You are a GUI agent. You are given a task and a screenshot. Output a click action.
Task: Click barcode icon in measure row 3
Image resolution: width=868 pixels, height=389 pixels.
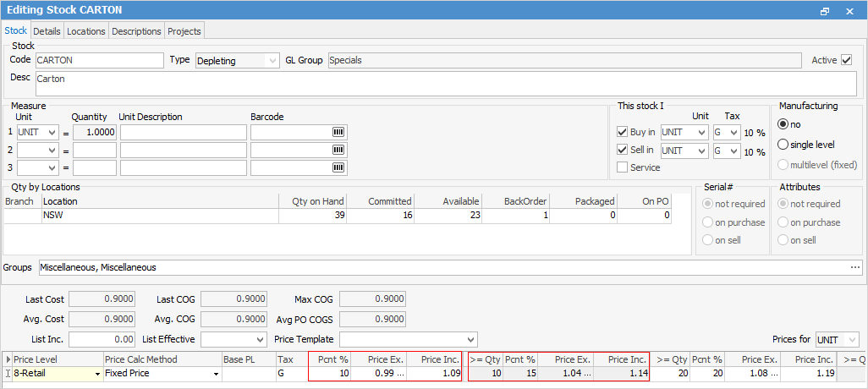(x=338, y=168)
